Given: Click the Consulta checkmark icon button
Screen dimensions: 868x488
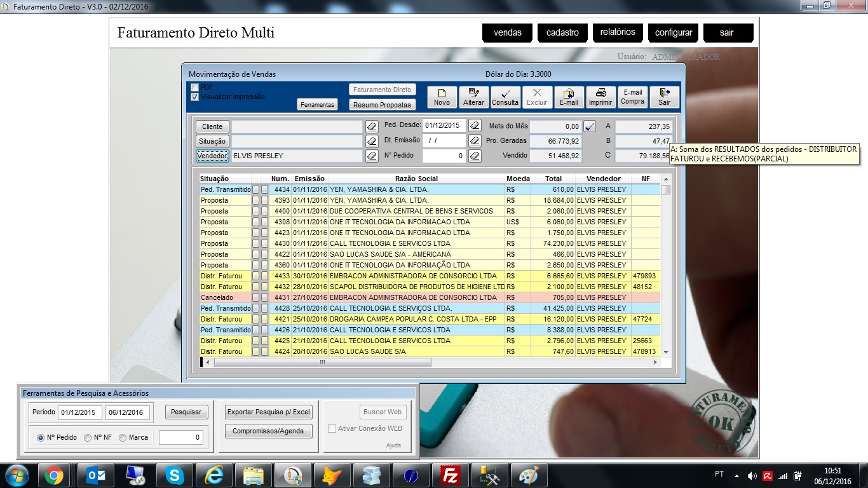Looking at the screenshot, I should pyautogui.click(x=505, y=97).
